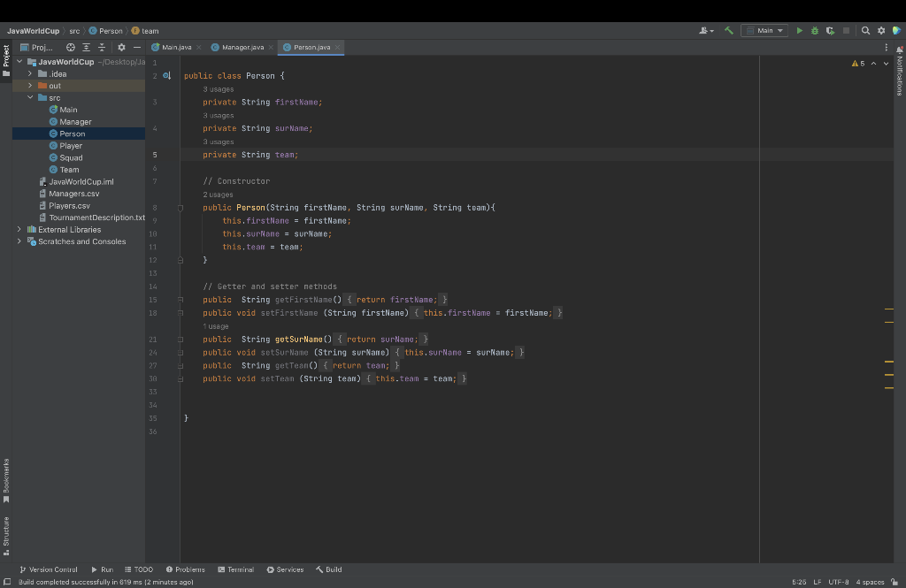Open the Main run configuration dropdown
The height and width of the screenshot is (588, 906).
click(x=765, y=30)
